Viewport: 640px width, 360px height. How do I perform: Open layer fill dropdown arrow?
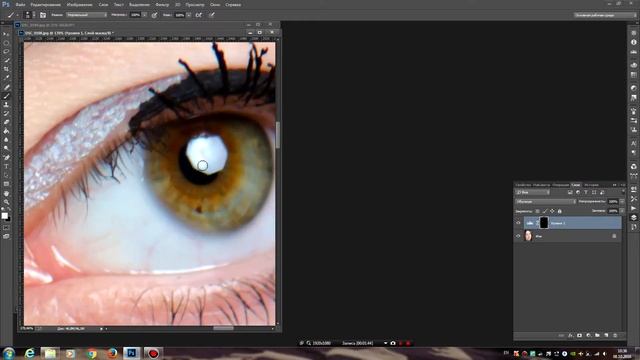[x=622, y=211]
